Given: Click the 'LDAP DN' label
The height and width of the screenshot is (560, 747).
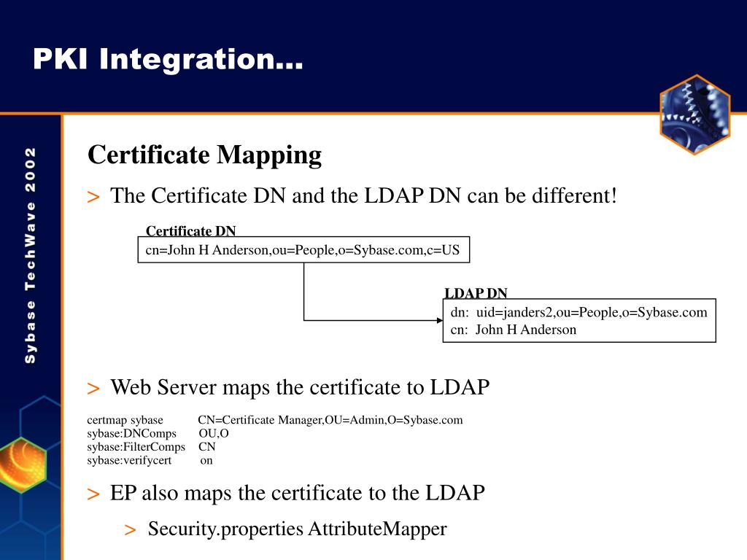Looking at the screenshot, I should pyautogui.click(x=476, y=292).
